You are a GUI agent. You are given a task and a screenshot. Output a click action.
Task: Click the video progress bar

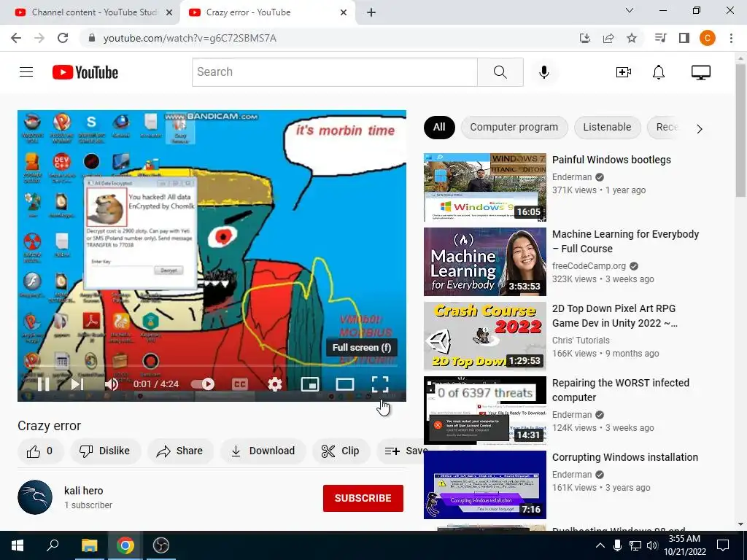pos(212,366)
